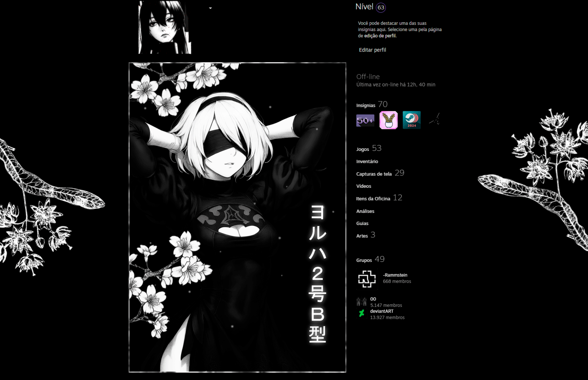Open the 2B artwork showcase image
The height and width of the screenshot is (380, 588).
(x=238, y=217)
